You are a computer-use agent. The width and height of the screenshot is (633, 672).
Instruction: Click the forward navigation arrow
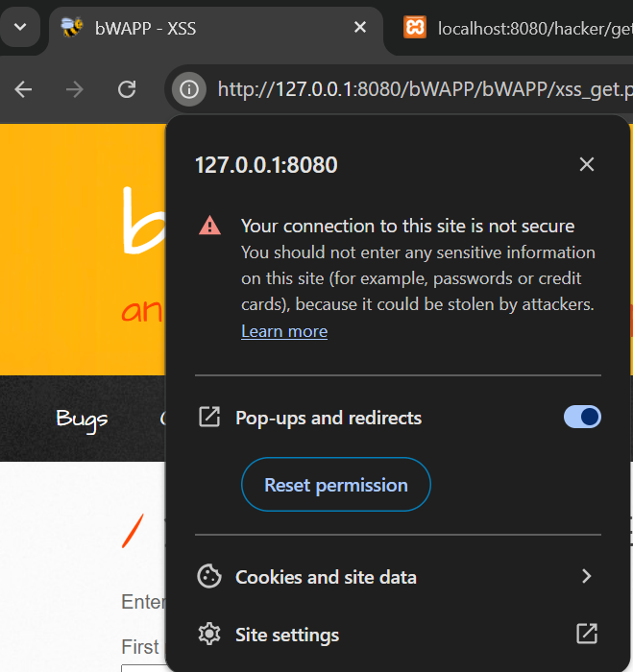(x=76, y=89)
